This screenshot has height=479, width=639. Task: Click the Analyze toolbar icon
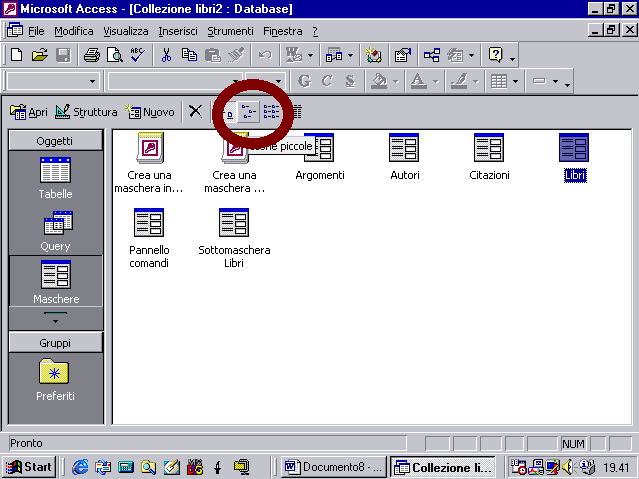(x=334, y=55)
